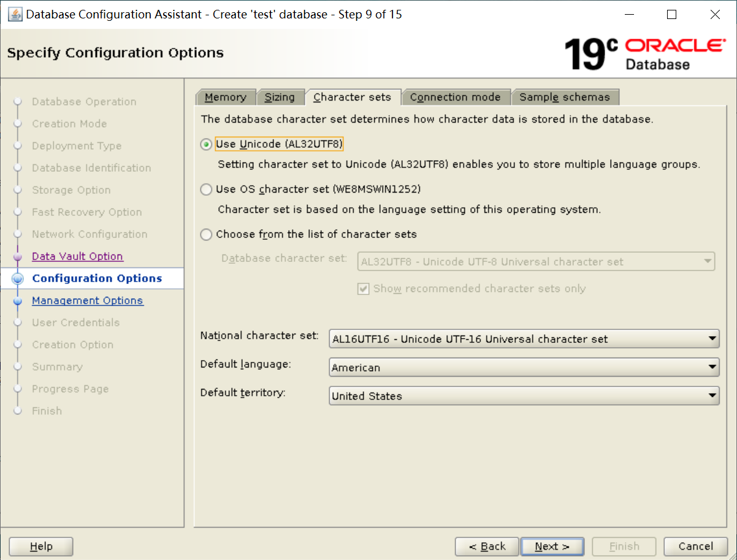
Task: Select the Use Unicode (AL32UTF8) radio button
Action: (206, 145)
